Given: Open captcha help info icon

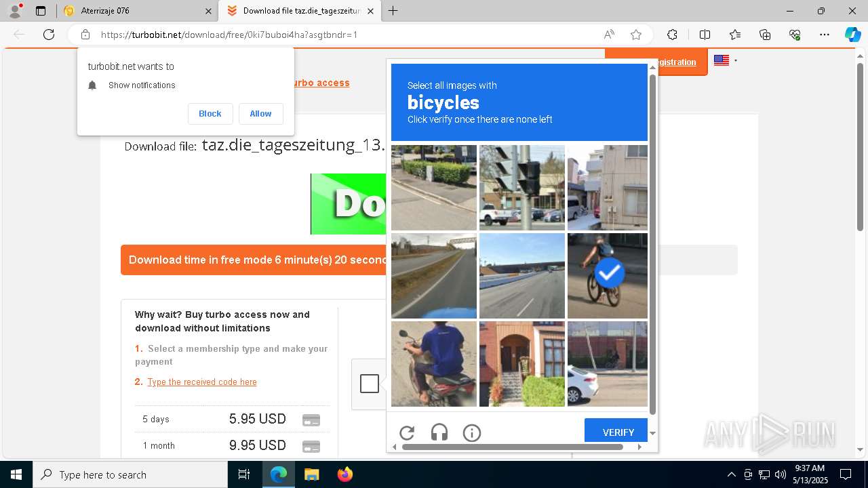Looking at the screenshot, I should (x=472, y=432).
